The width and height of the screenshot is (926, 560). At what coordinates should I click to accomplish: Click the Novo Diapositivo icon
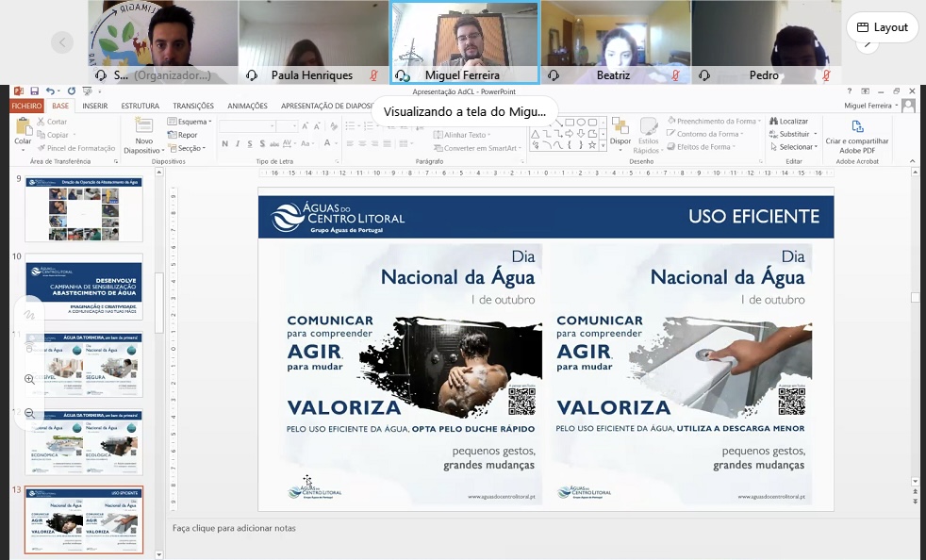[x=143, y=130]
